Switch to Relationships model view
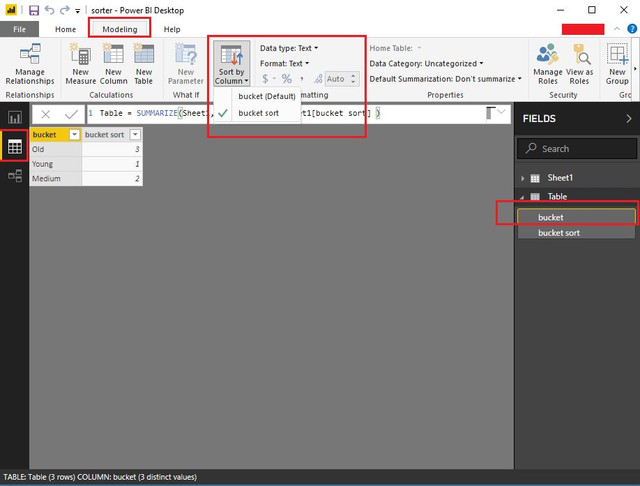Image resolution: width=640 pixels, height=486 pixels. click(15, 176)
